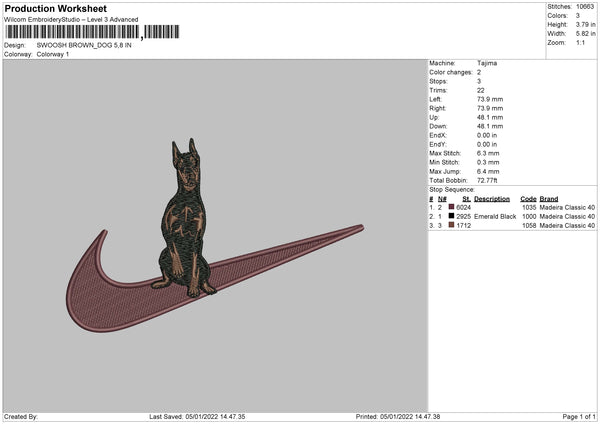This screenshot has width=600, height=424.
Task: Click the color swatch for thread 6024
Action: pos(452,207)
